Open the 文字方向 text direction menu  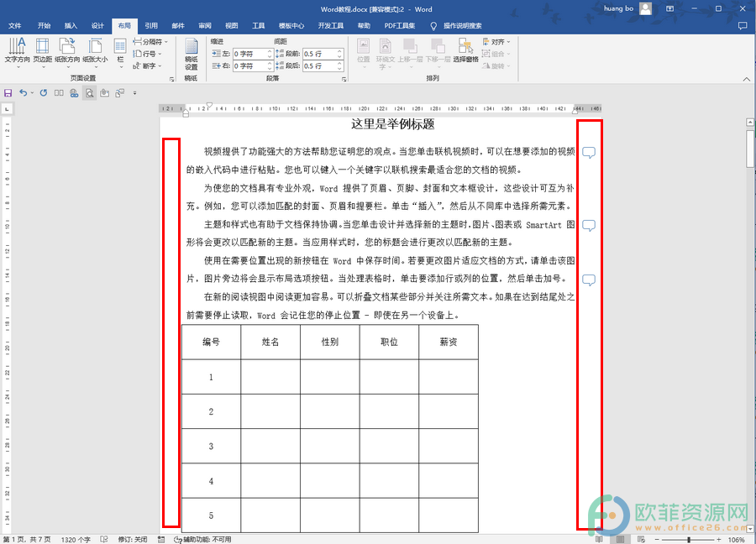[x=18, y=52]
